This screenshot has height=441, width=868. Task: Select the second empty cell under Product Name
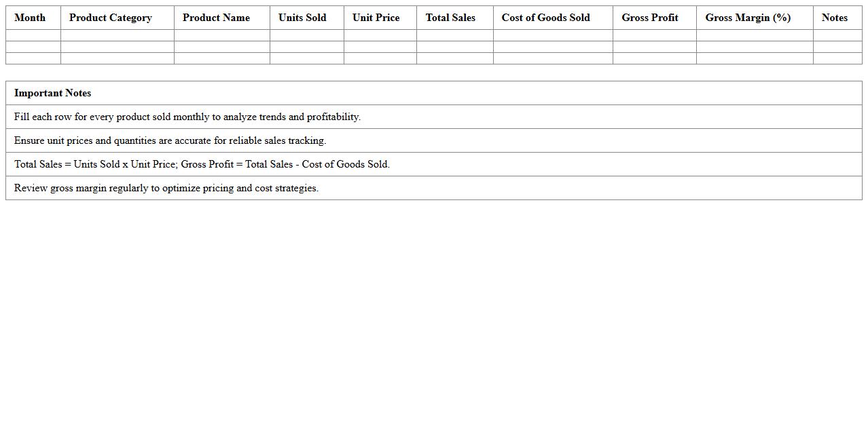click(x=222, y=47)
